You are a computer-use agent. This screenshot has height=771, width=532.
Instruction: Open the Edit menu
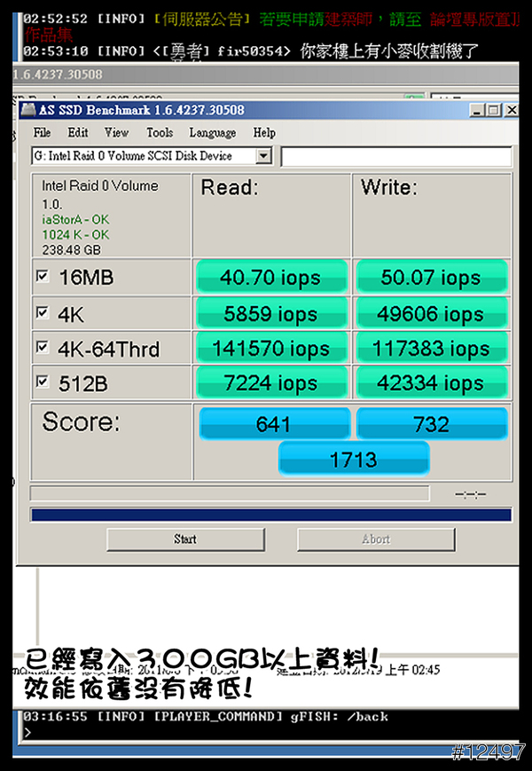pos(78,133)
